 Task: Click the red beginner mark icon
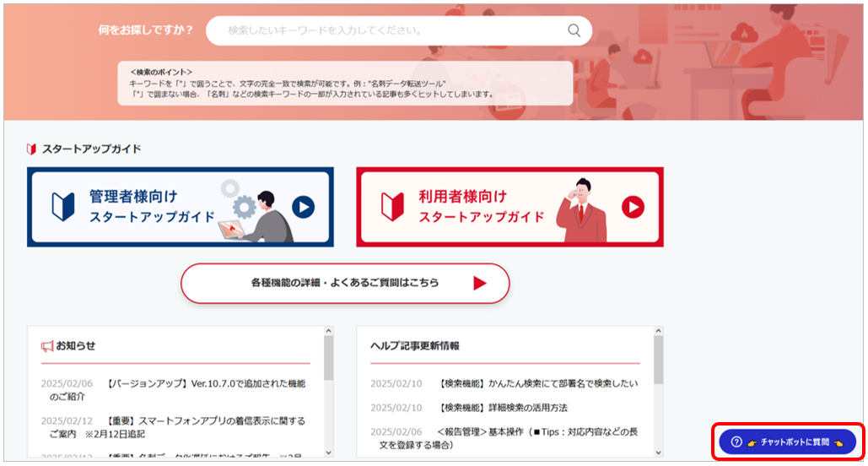392,207
